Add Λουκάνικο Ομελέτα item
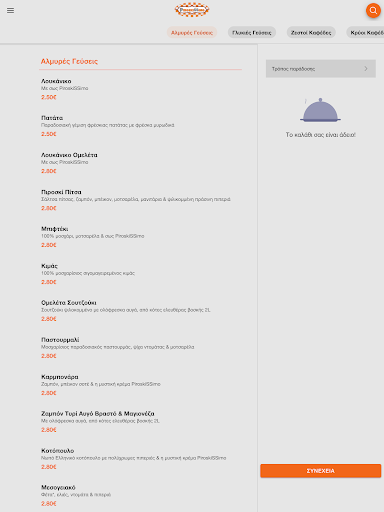The width and height of the screenshot is (384, 512). point(140,163)
